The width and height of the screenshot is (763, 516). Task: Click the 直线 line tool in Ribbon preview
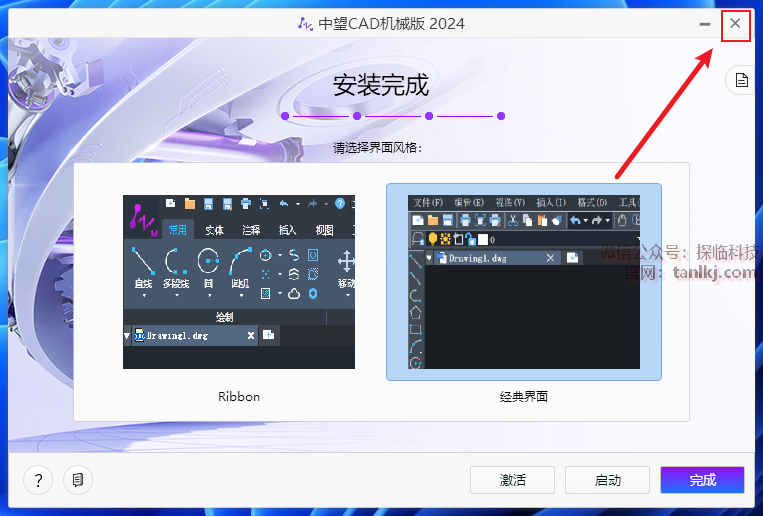click(143, 263)
